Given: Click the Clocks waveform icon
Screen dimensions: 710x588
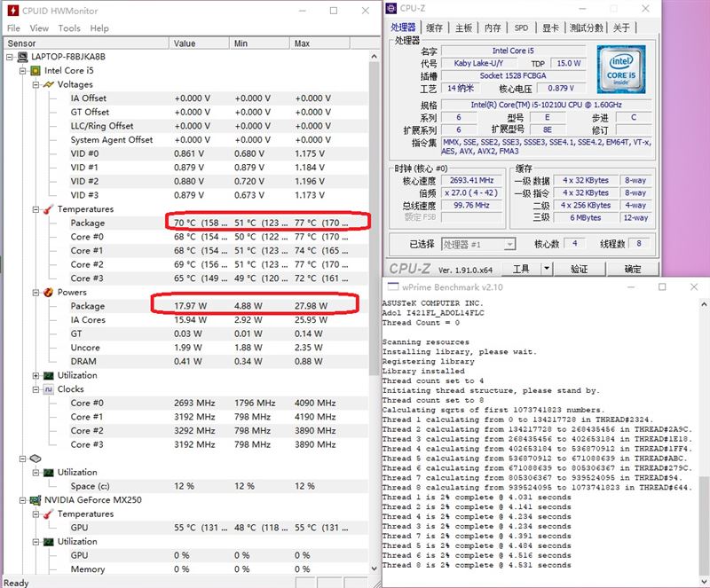Looking at the screenshot, I should (x=49, y=389).
